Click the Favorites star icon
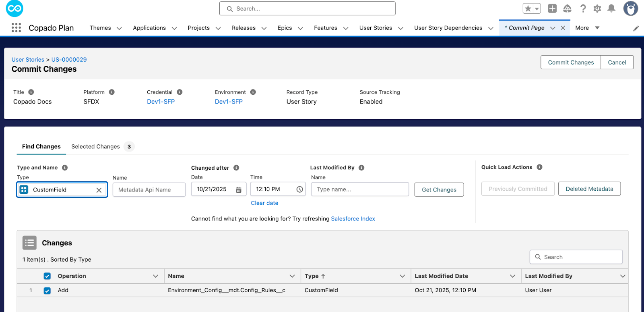 528,8
